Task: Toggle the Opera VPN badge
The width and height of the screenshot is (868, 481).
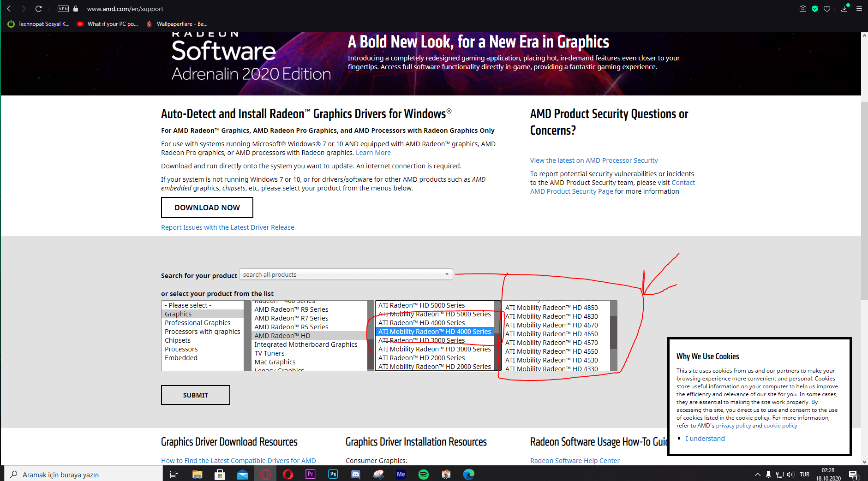Action: pos(63,9)
